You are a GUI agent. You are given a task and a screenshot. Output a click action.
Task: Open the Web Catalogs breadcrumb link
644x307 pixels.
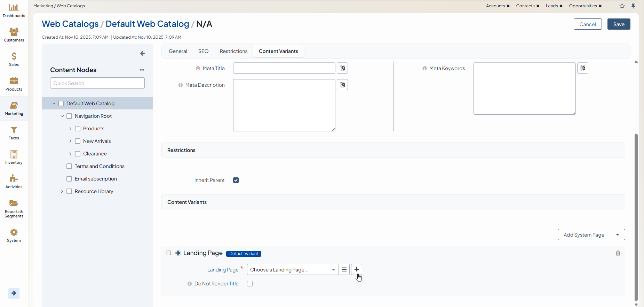[70, 24]
